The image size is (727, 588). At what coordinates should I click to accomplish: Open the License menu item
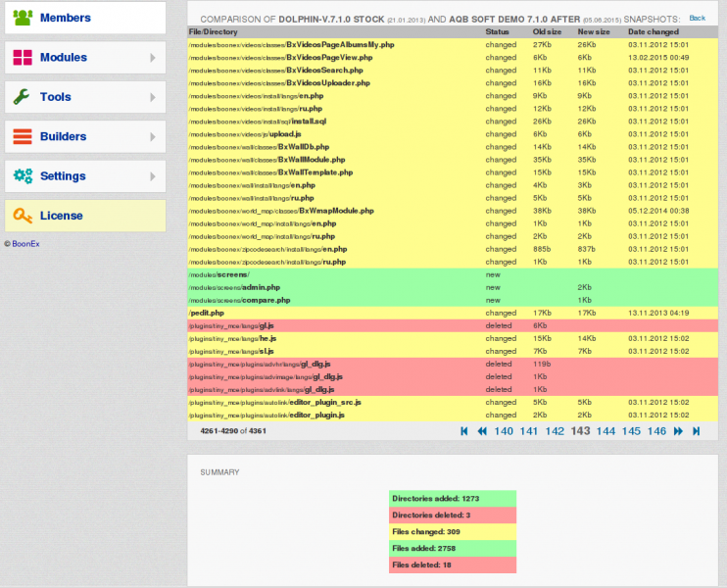tap(61, 216)
